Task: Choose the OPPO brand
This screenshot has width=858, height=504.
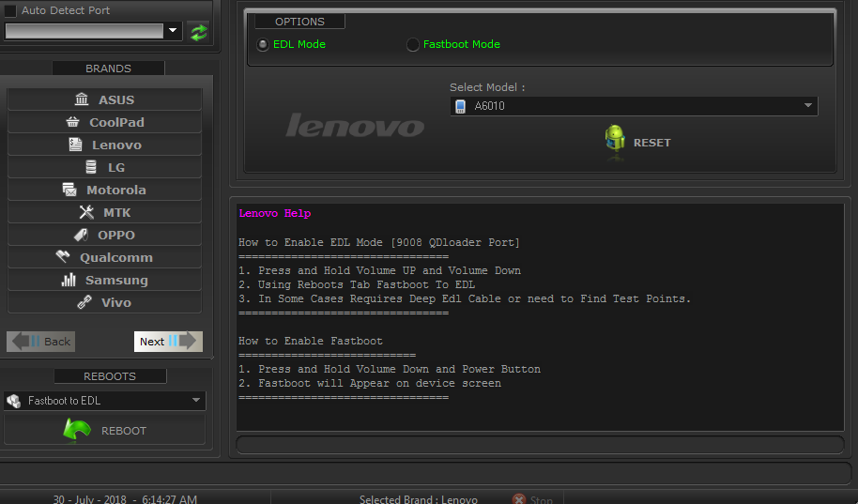Action: (104, 235)
